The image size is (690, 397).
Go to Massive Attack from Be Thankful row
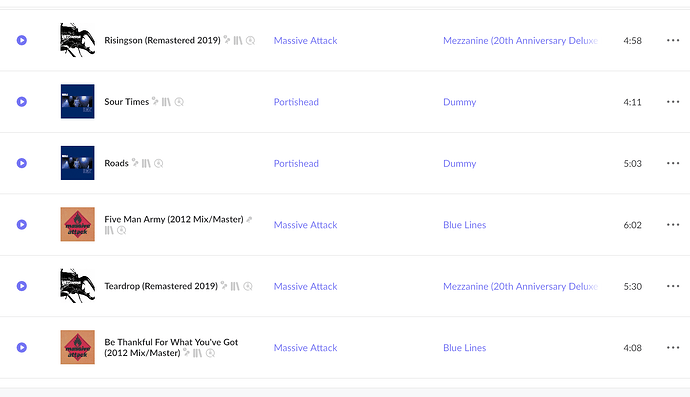(x=305, y=348)
